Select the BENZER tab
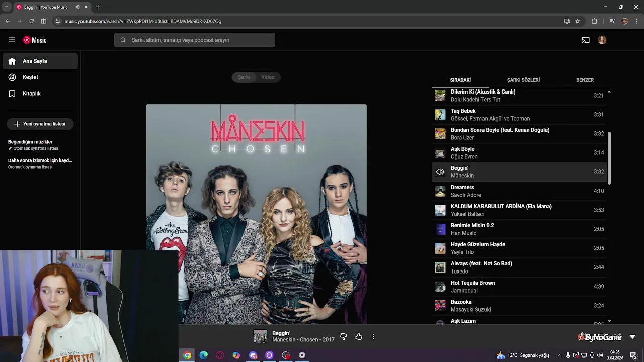This screenshot has height=362, width=644. [x=585, y=80]
